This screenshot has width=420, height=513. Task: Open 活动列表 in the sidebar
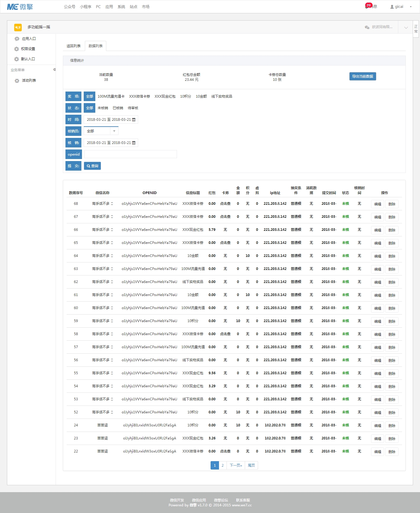pyautogui.click(x=29, y=81)
